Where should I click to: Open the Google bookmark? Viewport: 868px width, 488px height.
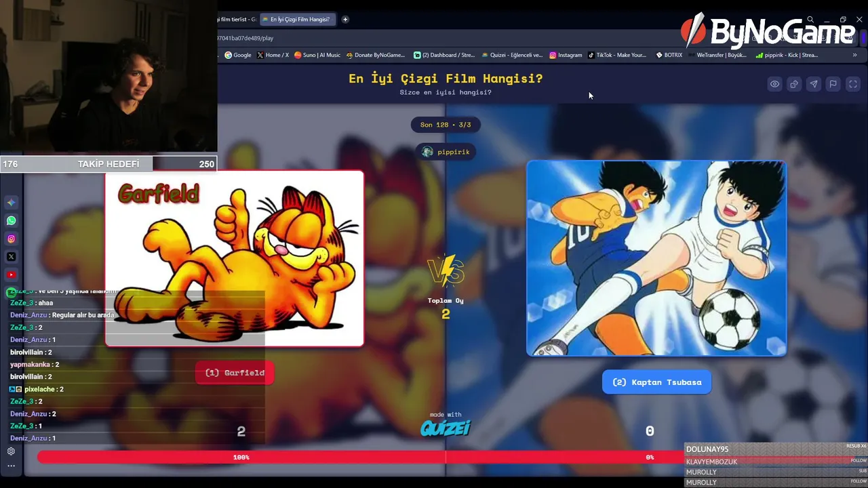click(x=238, y=55)
